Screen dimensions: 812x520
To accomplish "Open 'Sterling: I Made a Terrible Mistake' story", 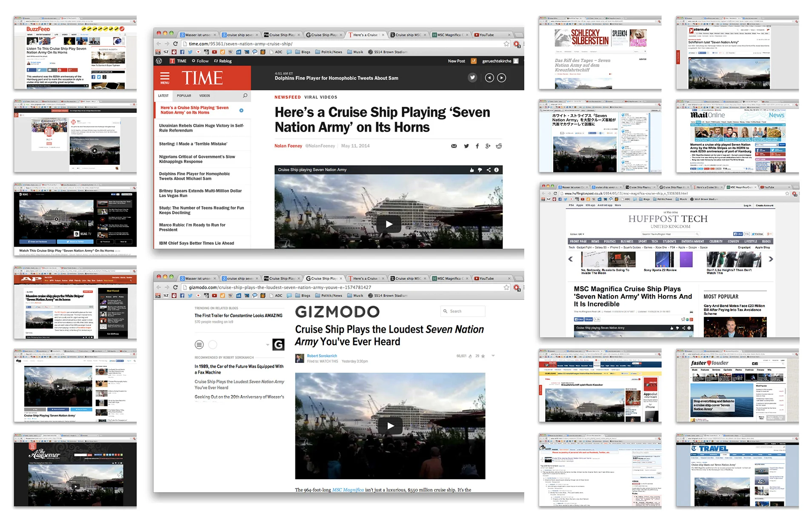I will (x=193, y=144).
